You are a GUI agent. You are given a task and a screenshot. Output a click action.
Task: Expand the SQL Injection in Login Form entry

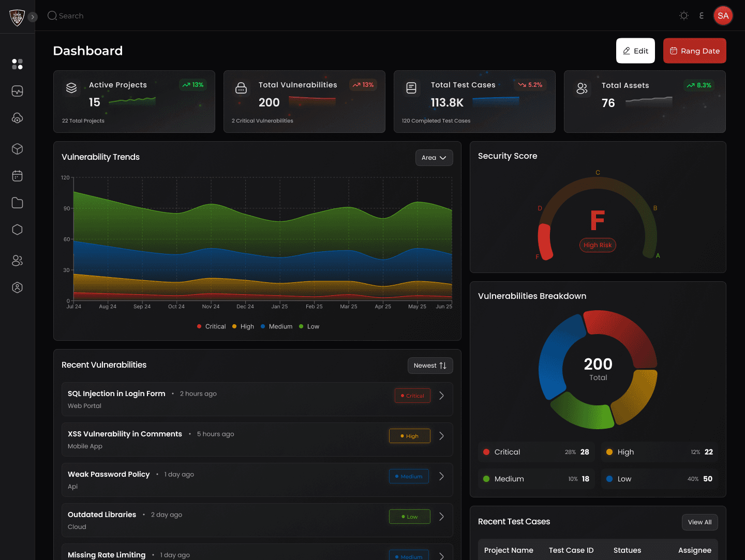[x=441, y=396]
